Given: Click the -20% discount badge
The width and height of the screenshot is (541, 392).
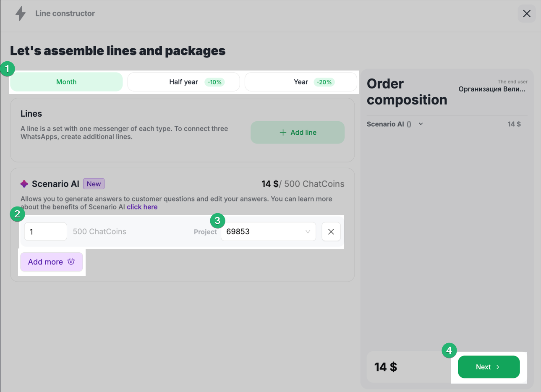Looking at the screenshot, I should click(x=324, y=82).
